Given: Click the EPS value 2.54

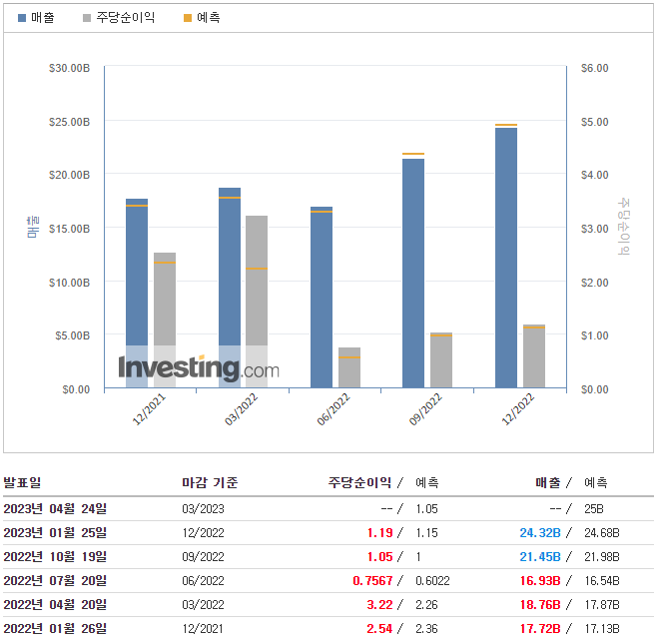Looking at the screenshot, I should coord(380,629).
